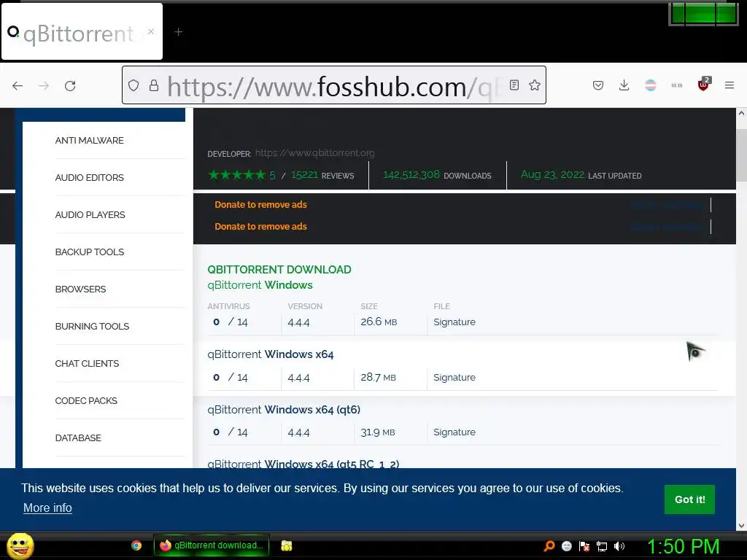Image resolution: width=747 pixels, height=560 pixels.
Task: Click the 1:50 PM clock
Action: [683, 546]
